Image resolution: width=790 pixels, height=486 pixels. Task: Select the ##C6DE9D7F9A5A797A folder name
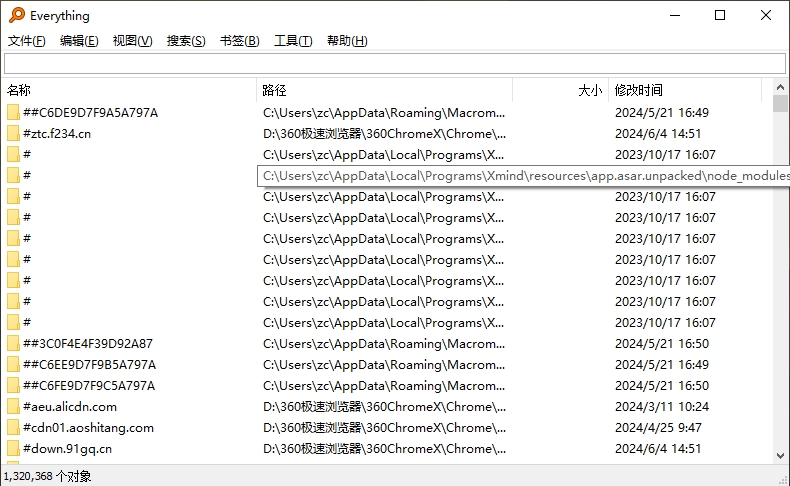(91, 112)
